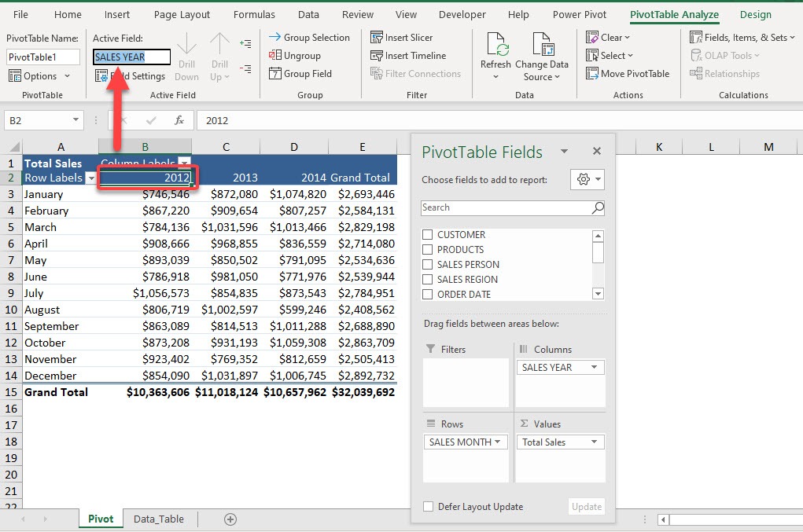Check the SALES PERSON field
Image resolution: width=803 pixels, height=532 pixels.
428,264
